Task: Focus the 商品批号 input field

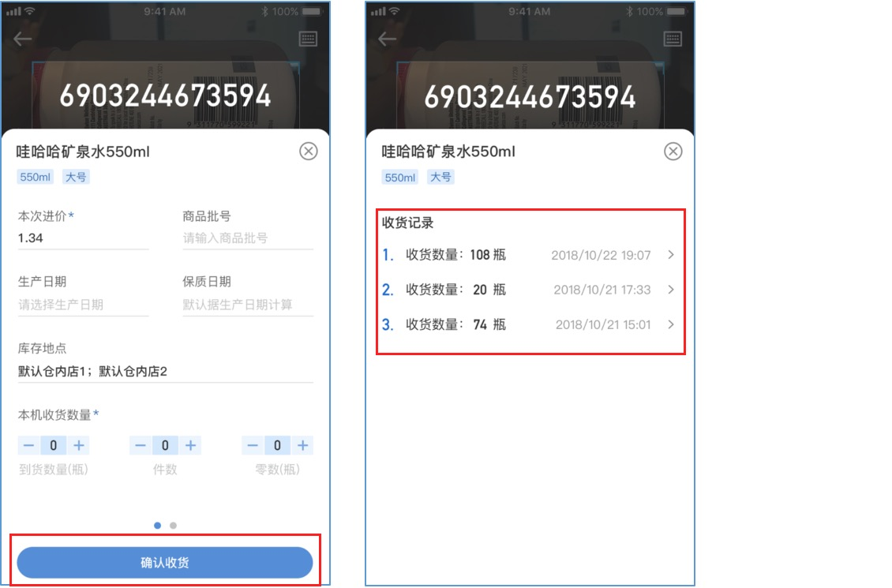Action: 247,238
